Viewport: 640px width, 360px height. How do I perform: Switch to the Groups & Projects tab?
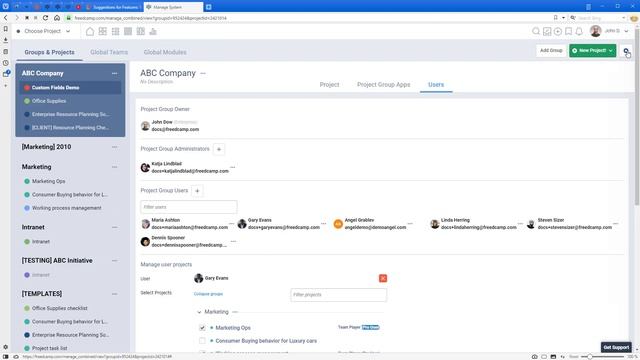click(x=49, y=52)
